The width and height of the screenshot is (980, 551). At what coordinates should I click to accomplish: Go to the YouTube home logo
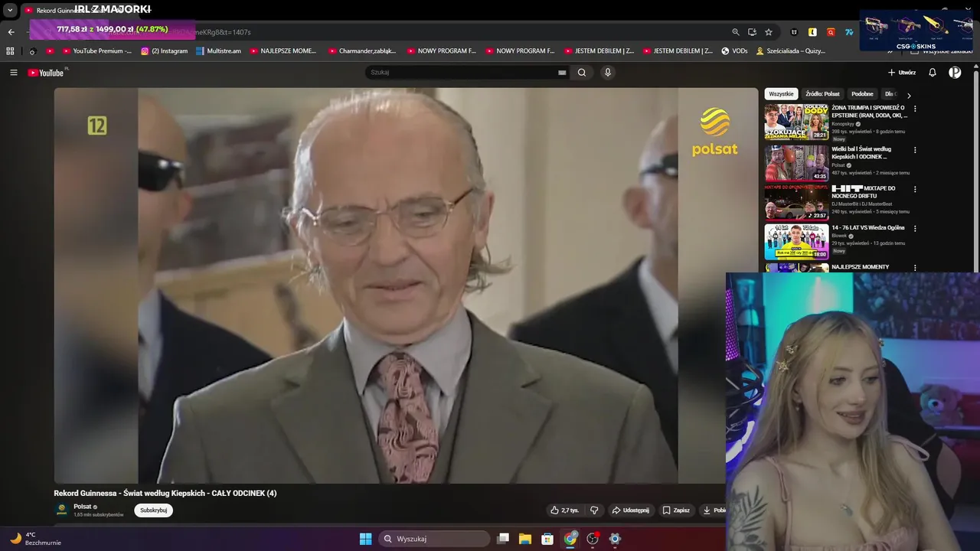pos(47,73)
